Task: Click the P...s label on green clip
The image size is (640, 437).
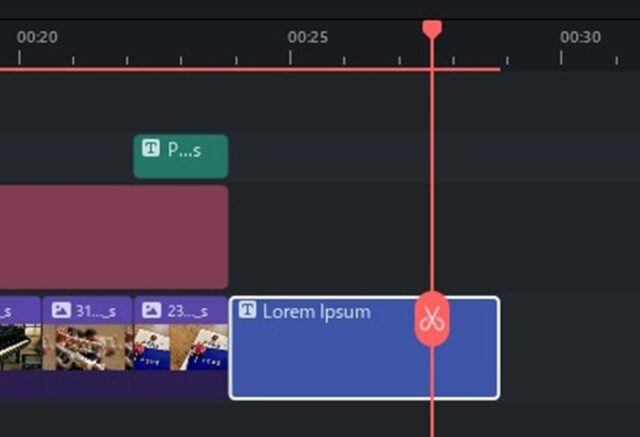Action: 184,150
